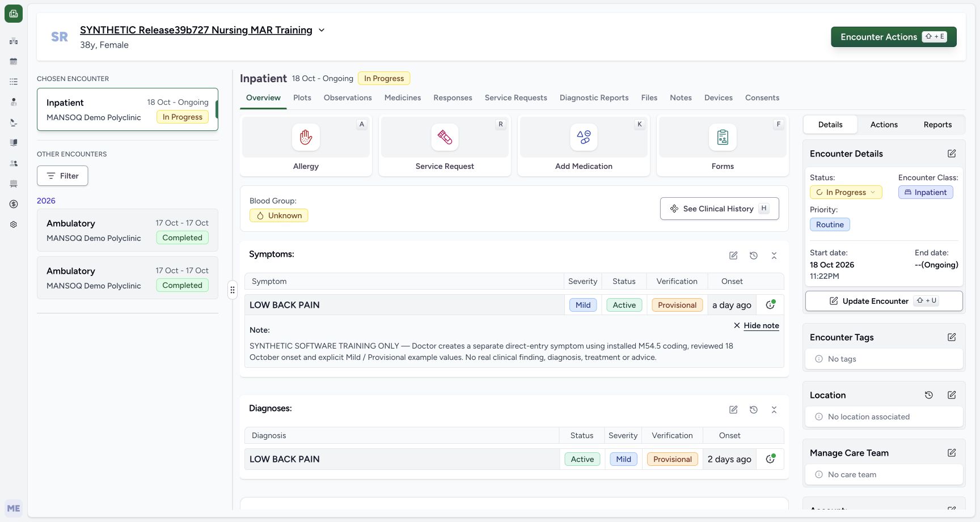Click the LOW BACK PAIN symptom status icon
Screen dimensions: 980x522
(x=770, y=305)
